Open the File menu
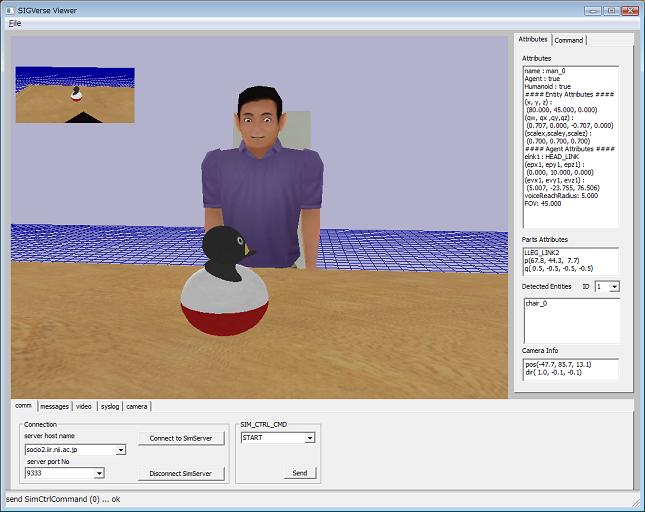645x512 pixels. pyautogui.click(x=15, y=22)
